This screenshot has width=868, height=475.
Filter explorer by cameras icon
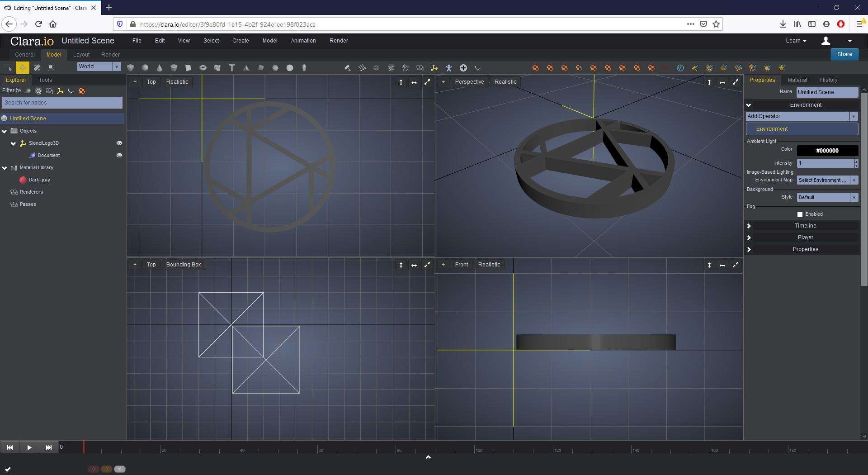click(x=49, y=91)
